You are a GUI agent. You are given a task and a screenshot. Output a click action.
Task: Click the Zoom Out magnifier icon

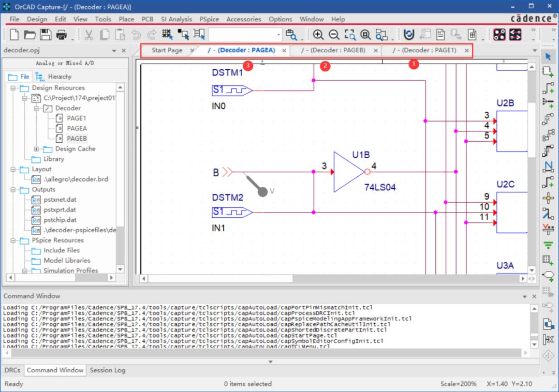[x=334, y=35]
